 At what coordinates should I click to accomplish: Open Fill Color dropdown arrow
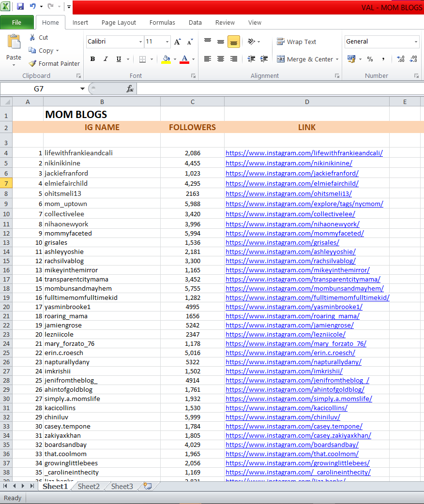tap(175, 59)
